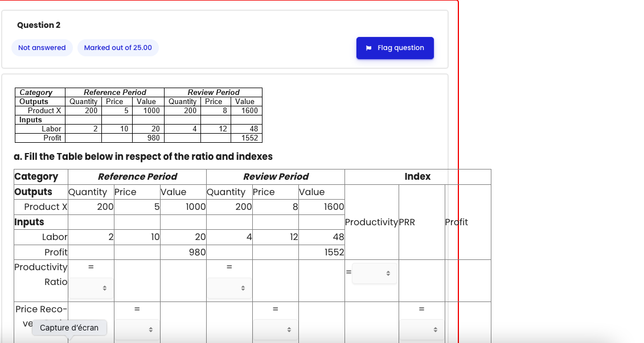The image size is (644, 343).
Task: Click the 1552 profit value in lower table
Action: click(334, 252)
